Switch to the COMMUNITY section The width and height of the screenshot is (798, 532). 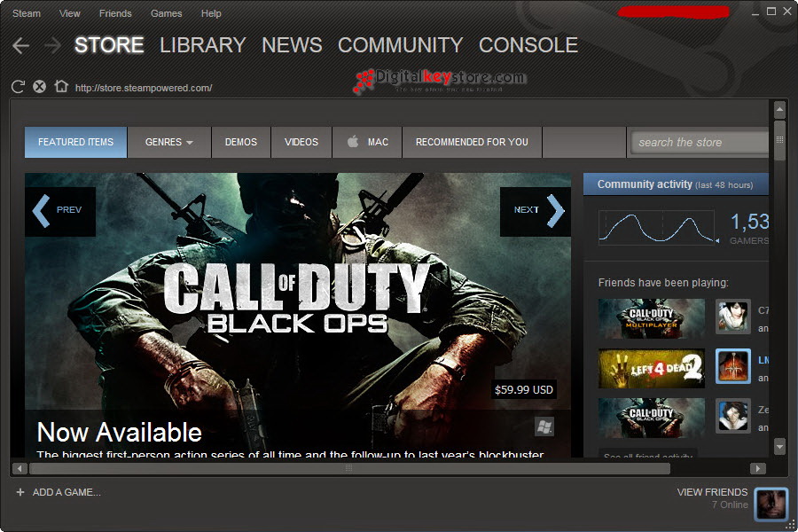(400, 45)
